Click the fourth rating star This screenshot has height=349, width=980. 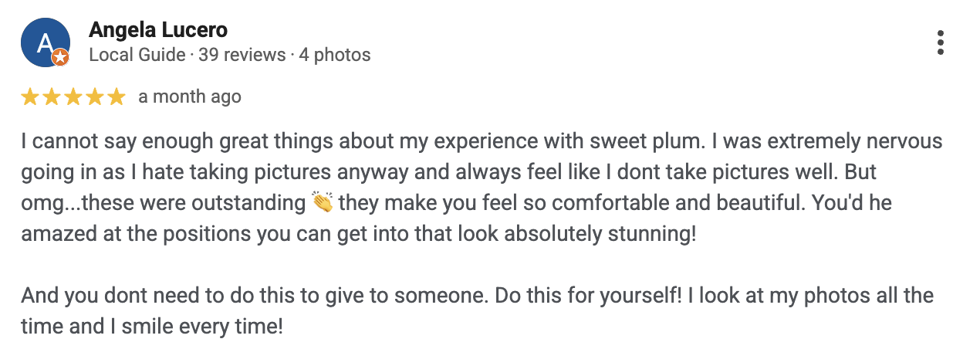coord(94,97)
